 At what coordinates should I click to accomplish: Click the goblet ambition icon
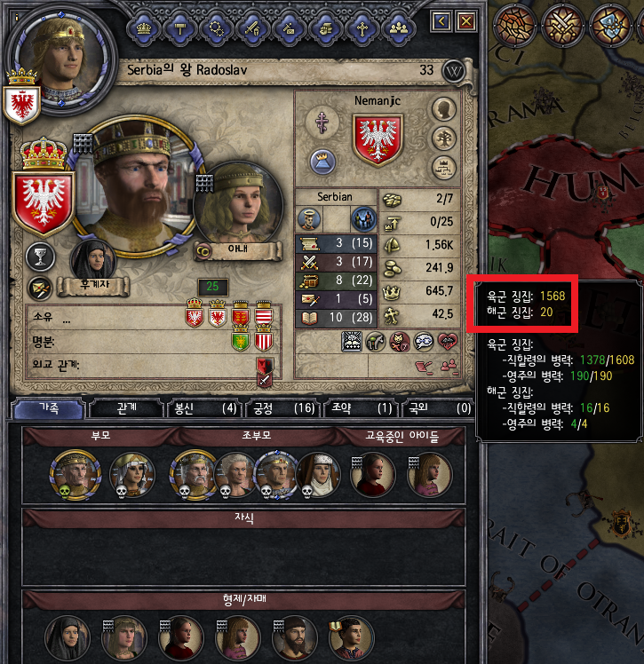(x=40, y=257)
